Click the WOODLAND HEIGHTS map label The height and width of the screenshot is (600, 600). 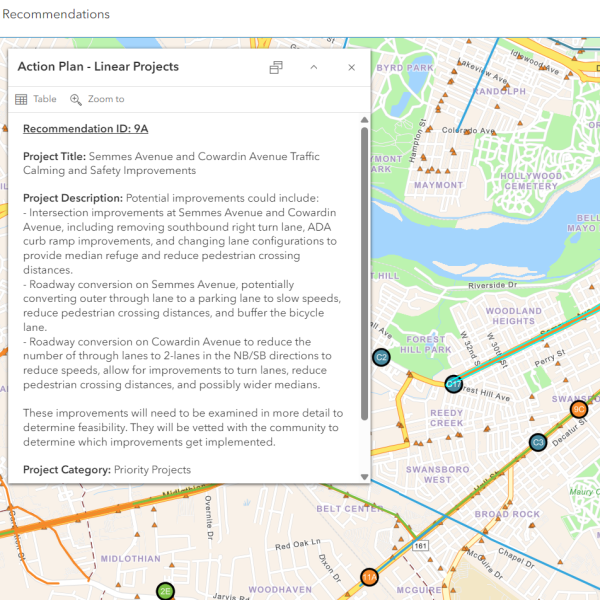[514, 316]
